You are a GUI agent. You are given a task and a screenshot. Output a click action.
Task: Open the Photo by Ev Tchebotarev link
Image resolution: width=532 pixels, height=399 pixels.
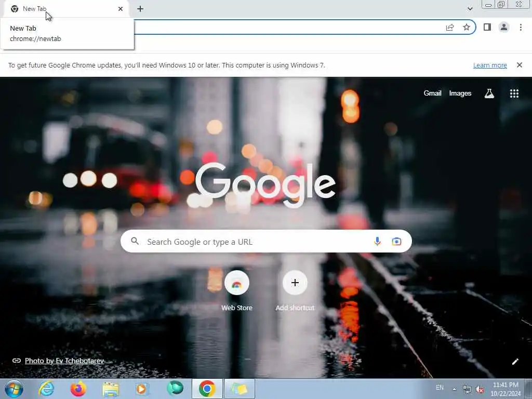tap(64, 361)
